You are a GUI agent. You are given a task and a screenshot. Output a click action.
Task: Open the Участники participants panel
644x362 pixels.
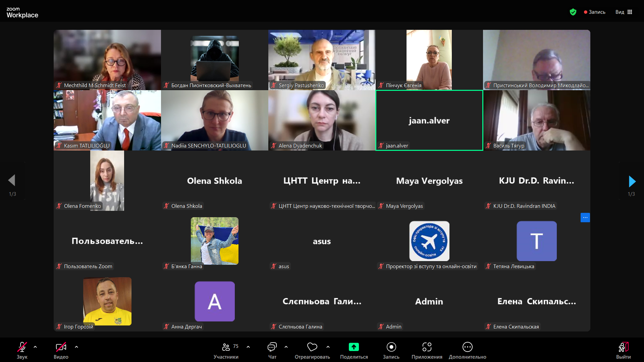(226, 347)
